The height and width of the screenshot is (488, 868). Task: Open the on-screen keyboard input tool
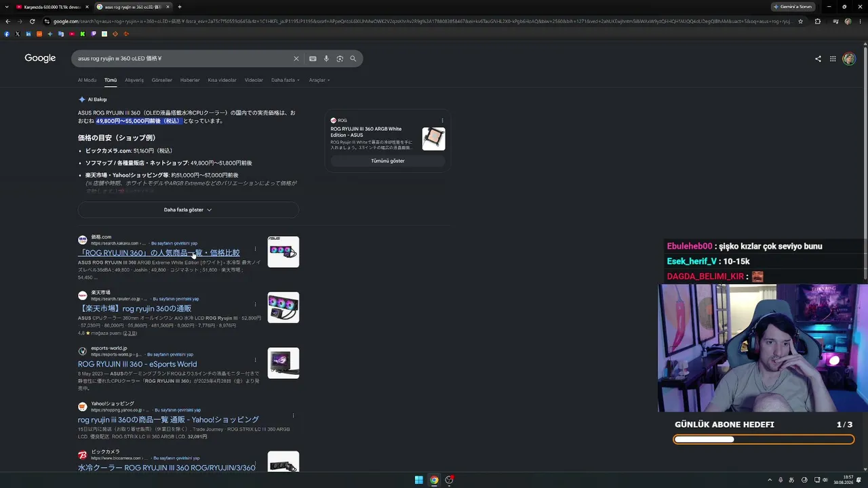coord(313,58)
